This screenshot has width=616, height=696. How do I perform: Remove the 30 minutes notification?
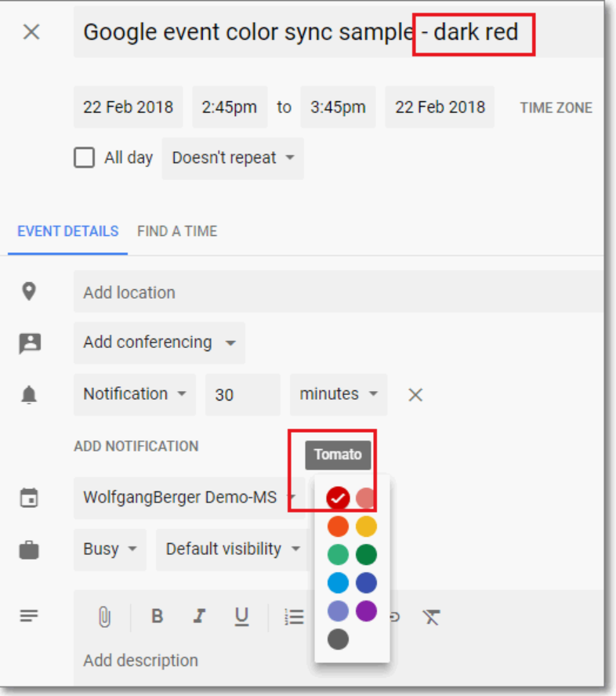point(415,394)
